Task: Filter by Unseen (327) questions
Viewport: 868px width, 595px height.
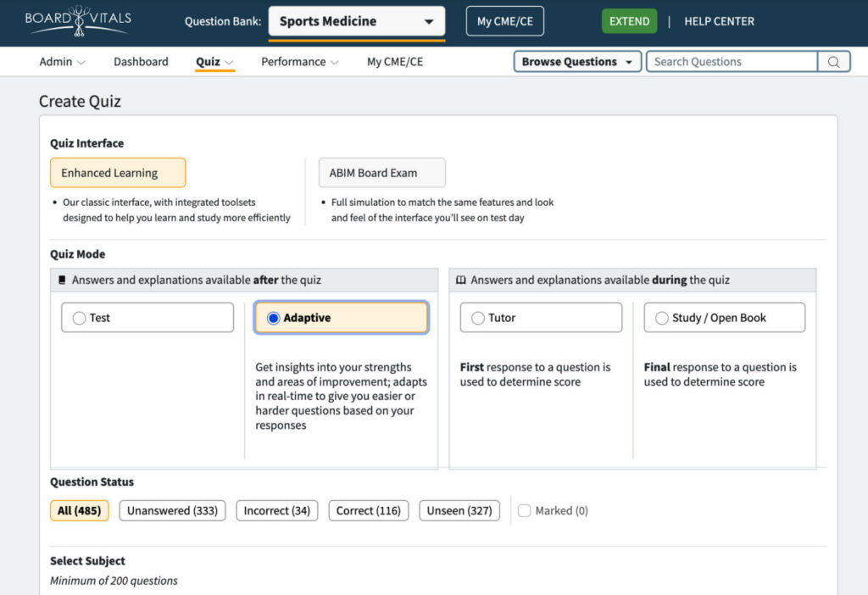Action: click(x=459, y=510)
